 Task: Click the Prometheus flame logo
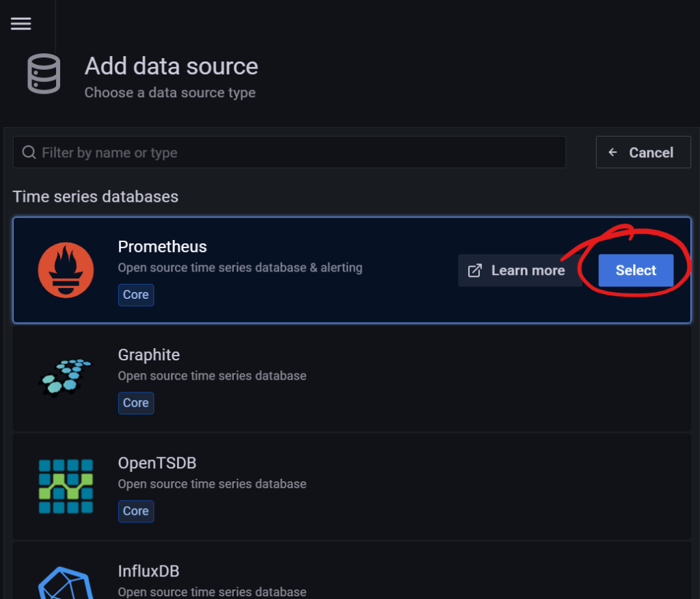(x=66, y=270)
